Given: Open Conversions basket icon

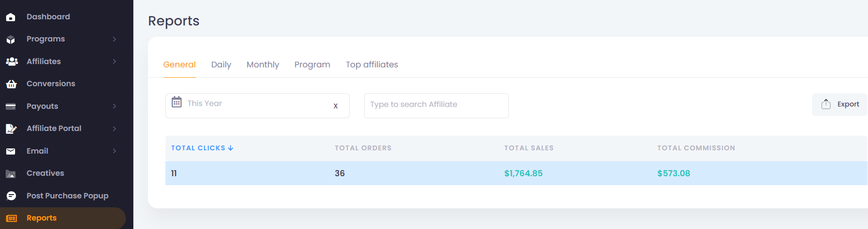Looking at the screenshot, I should pyautogui.click(x=11, y=84).
